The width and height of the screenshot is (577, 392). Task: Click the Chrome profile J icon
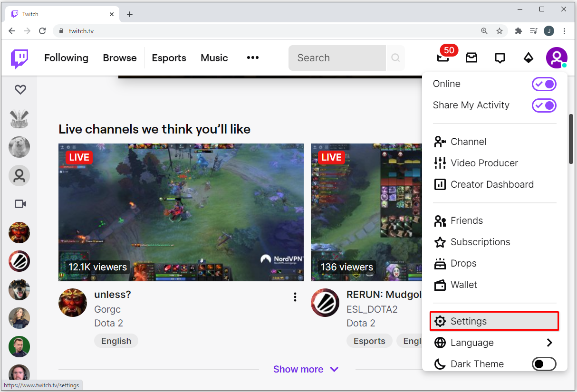549,31
